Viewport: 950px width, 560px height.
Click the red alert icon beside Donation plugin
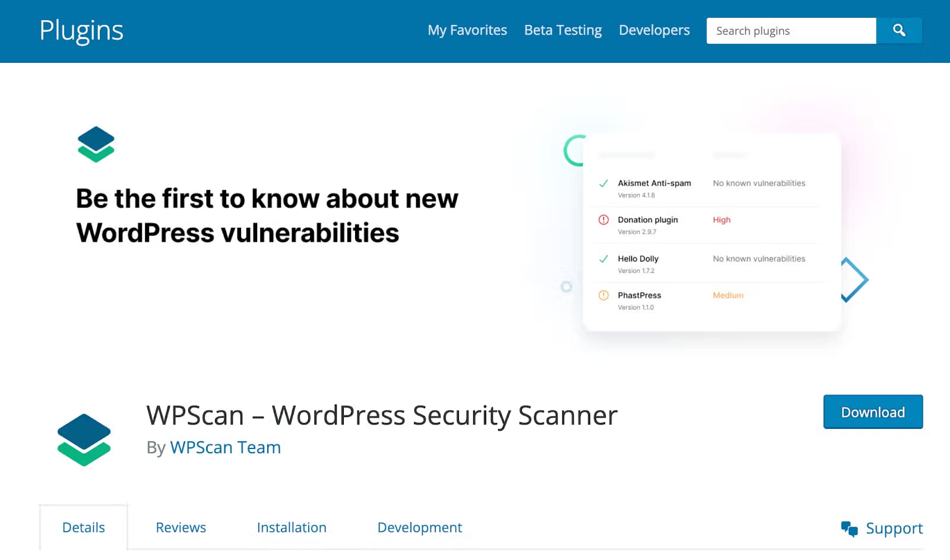(x=604, y=219)
